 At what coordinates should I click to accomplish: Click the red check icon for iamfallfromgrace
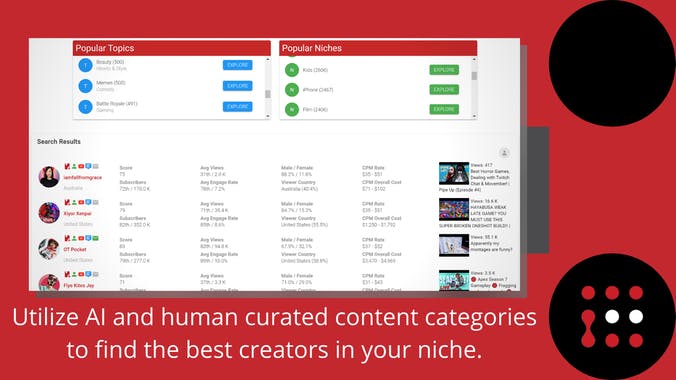point(67,166)
